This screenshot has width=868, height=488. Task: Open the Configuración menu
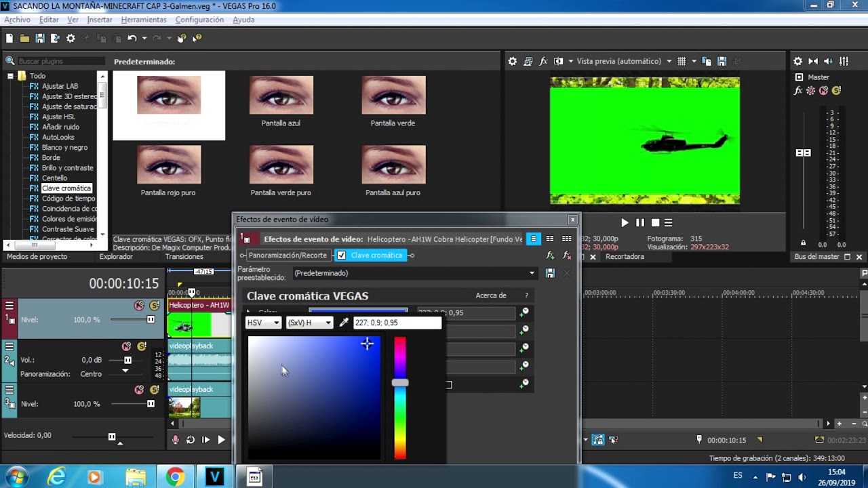point(200,20)
